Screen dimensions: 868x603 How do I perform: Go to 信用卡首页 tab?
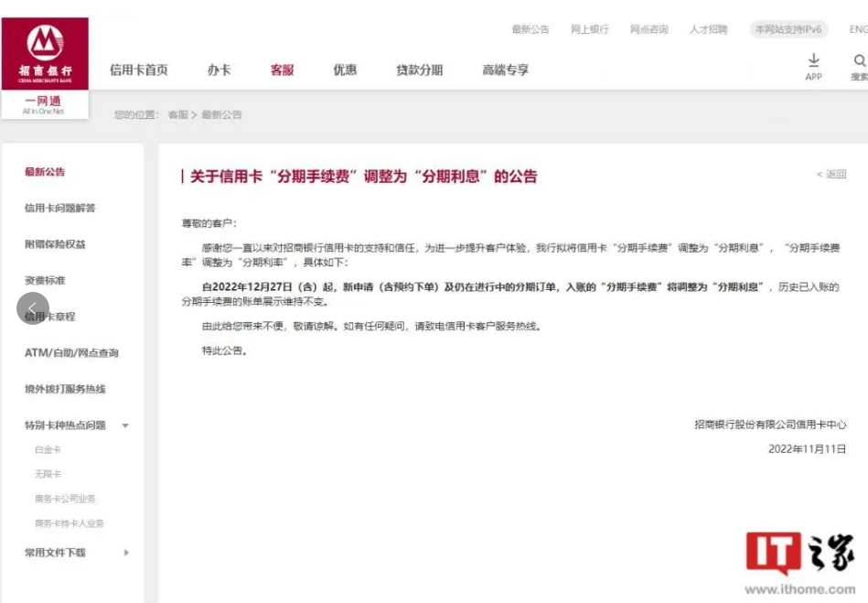[139, 70]
